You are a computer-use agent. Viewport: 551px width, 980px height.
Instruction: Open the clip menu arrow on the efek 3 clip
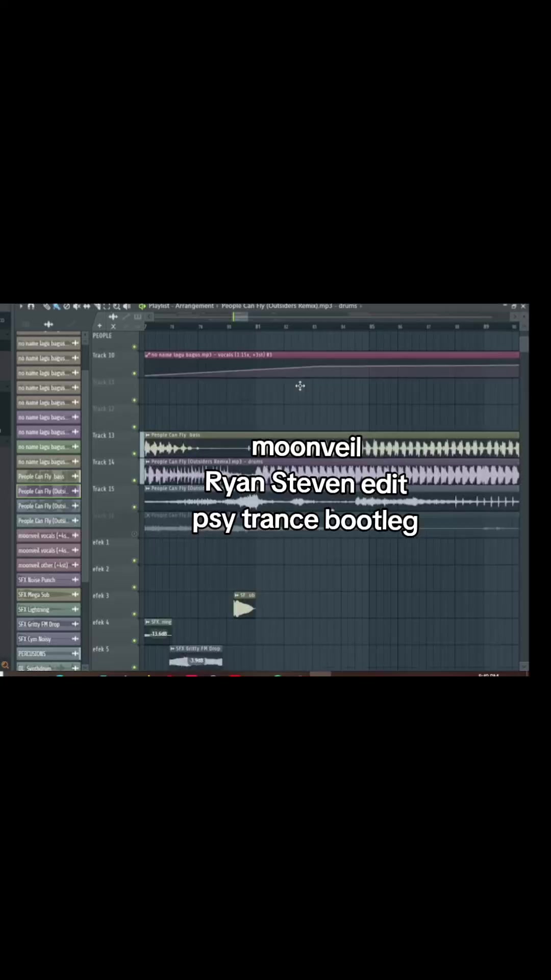tap(237, 595)
